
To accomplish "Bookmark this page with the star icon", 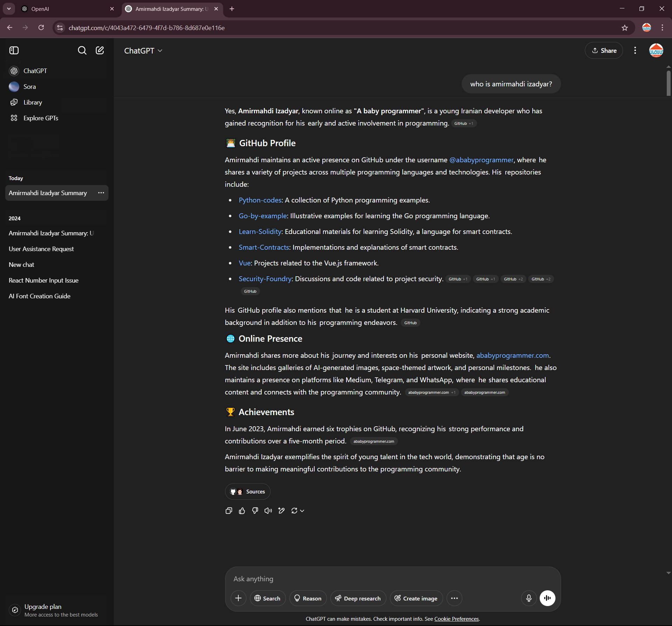I will tap(625, 28).
